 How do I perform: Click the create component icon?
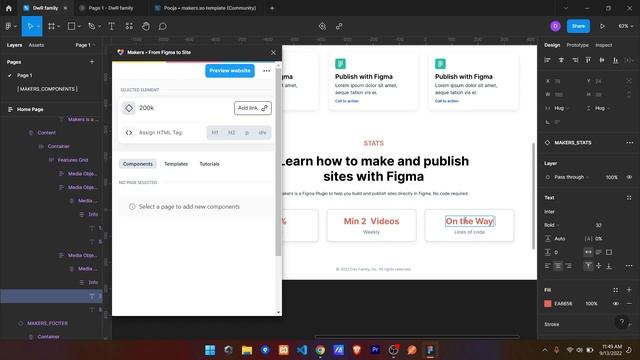point(322,26)
